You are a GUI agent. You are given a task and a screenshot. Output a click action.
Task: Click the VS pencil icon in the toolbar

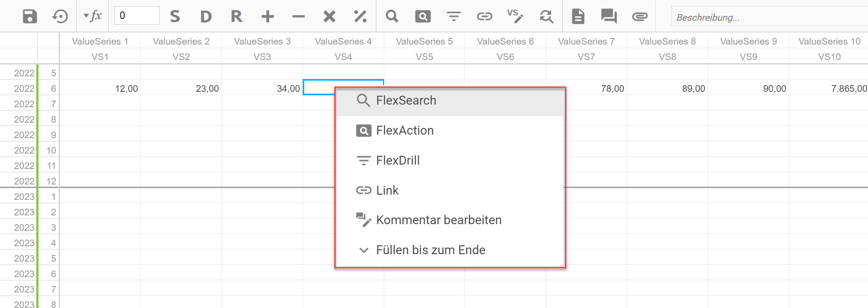tap(515, 16)
